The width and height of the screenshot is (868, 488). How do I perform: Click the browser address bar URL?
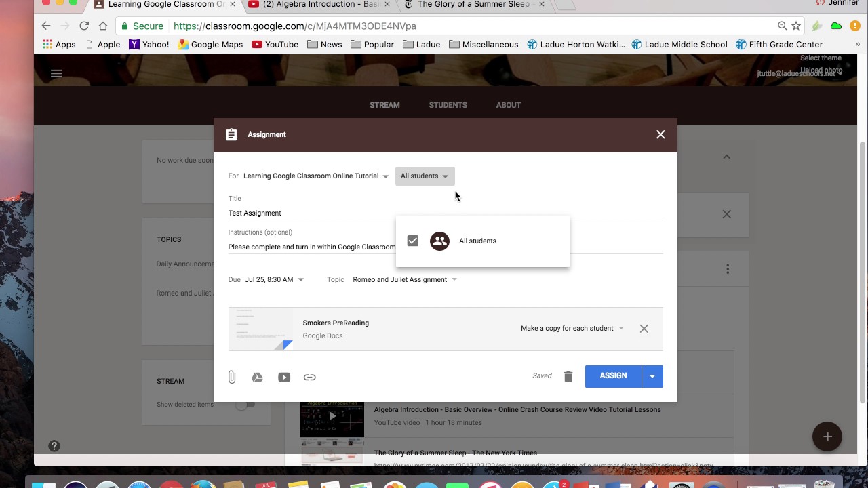pos(295,26)
